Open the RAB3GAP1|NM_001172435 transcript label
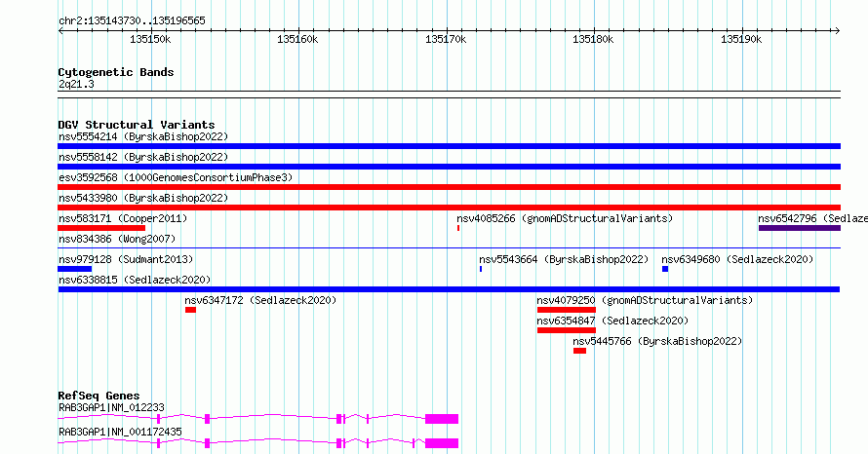The height and width of the screenshot is (454, 868). (120, 432)
